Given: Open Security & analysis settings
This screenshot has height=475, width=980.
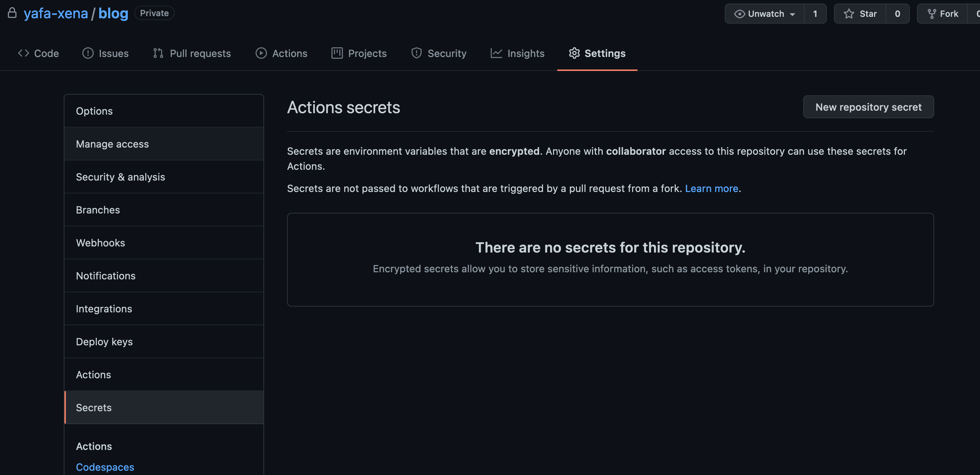Looking at the screenshot, I should 164,177.
